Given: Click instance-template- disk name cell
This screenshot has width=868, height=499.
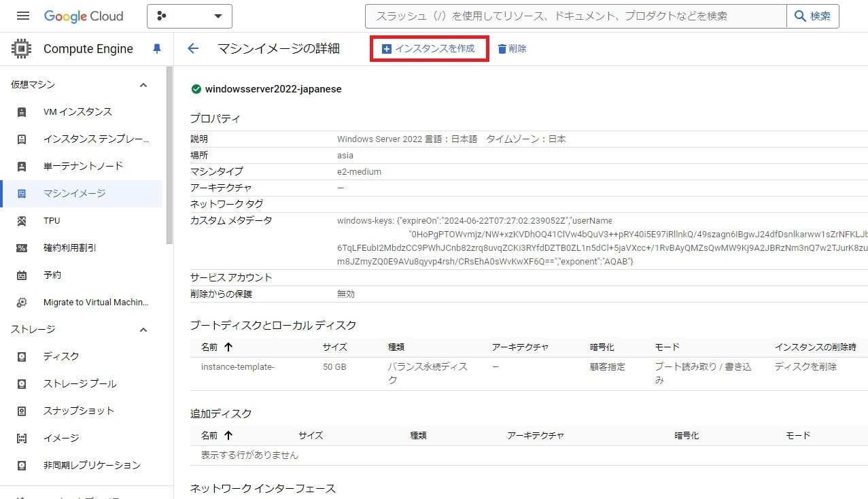Looking at the screenshot, I should 238,366.
